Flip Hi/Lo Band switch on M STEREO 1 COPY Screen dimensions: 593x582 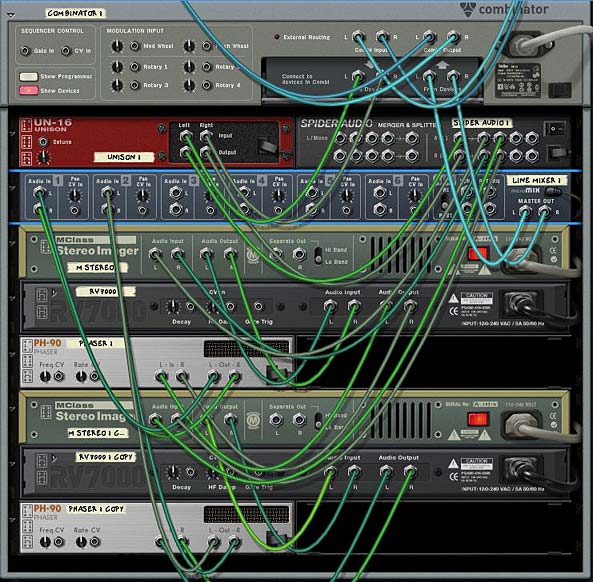click(319, 421)
